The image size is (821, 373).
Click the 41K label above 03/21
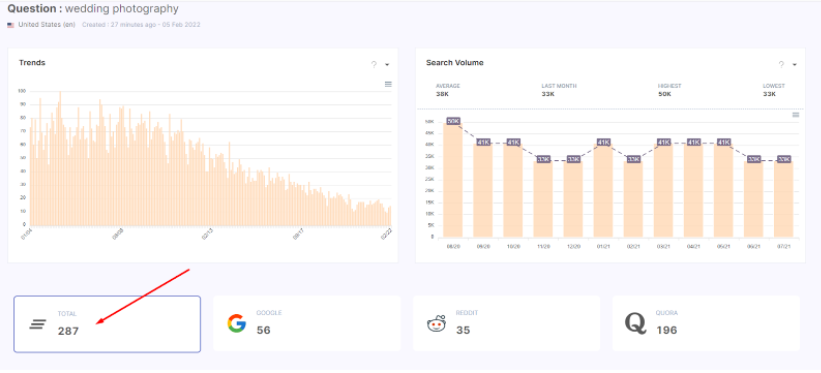coord(663,142)
